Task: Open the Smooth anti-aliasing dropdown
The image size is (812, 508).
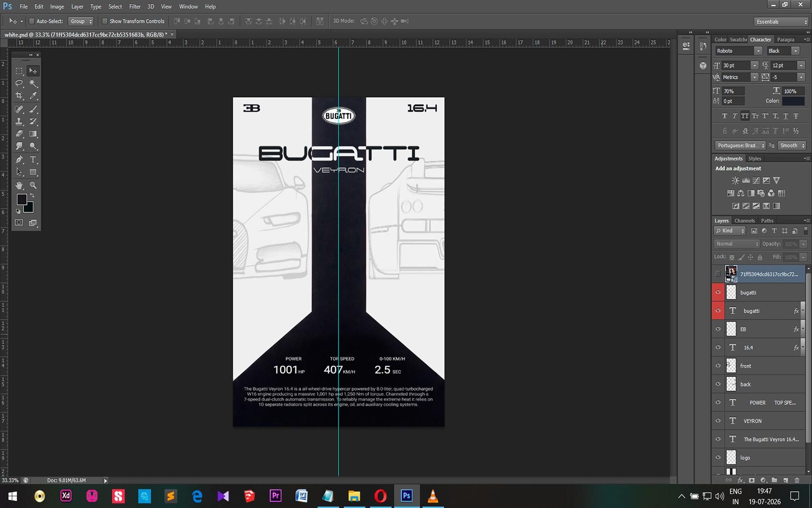Action: [792, 145]
